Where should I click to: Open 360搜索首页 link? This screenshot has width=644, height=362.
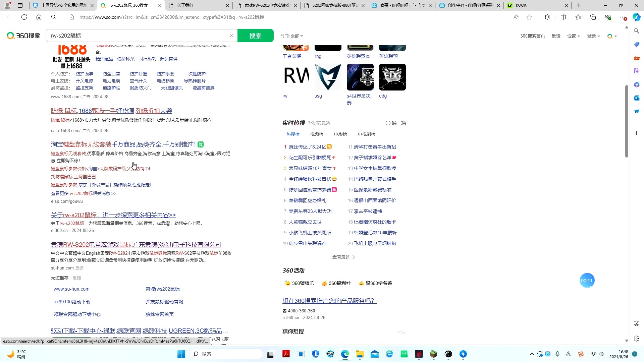pyautogui.click(x=533, y=36)
